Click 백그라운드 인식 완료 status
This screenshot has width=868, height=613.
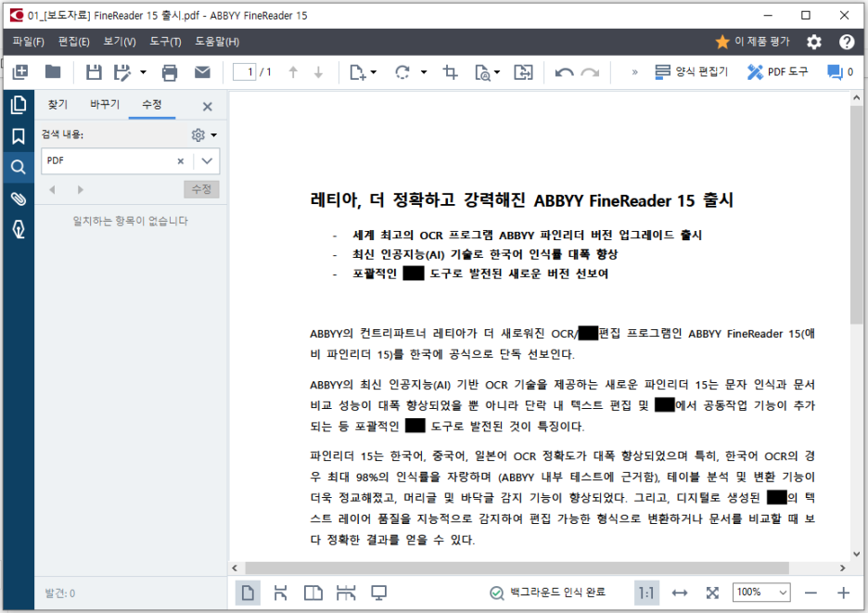point(547,593)
